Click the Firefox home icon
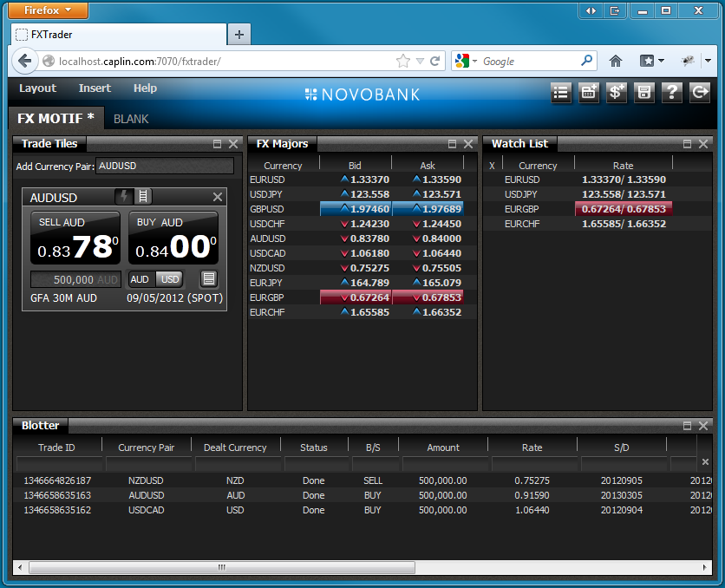725x588 pixels. coord(616,61)
